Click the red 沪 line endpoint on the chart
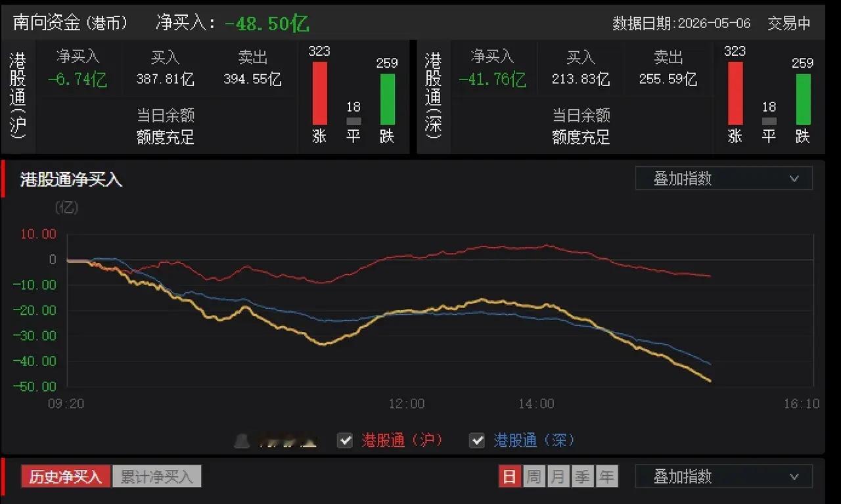This screenshot has height=504, width=841. tap(710, 276)
